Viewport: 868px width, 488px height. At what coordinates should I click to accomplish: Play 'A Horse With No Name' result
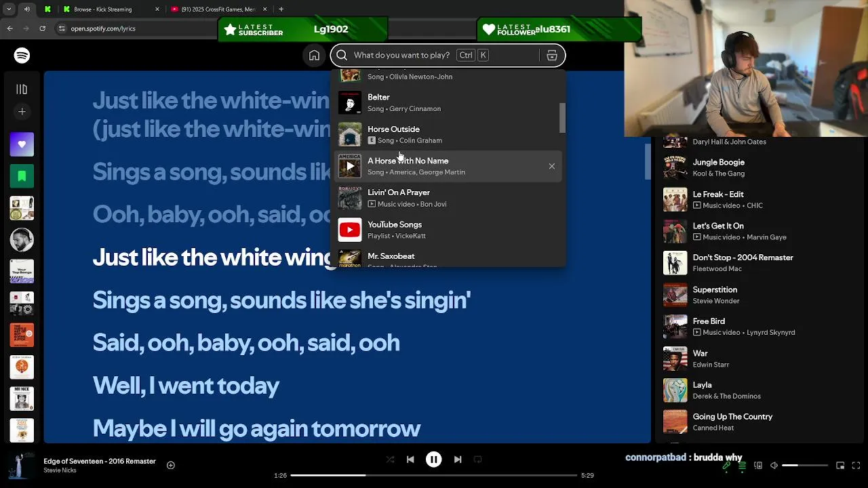[x=350, y=166]
